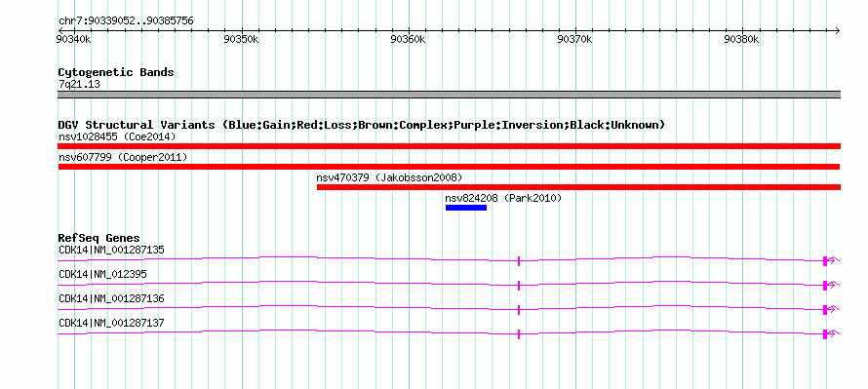The width and height of the screenshot is (868, 389).
Task: Click the 90340k ruler tick label
Action: tap(73, 39)
